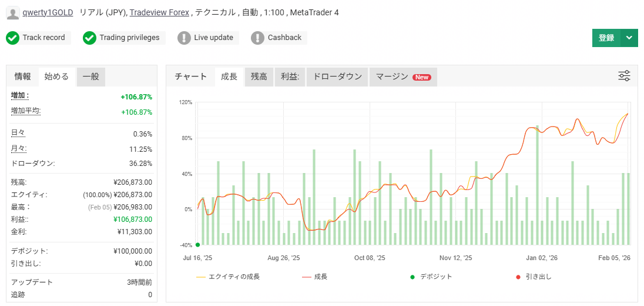Open the qwerty1GOLD profile link
Screen dimensions: 644x306
tap(48, 12)
